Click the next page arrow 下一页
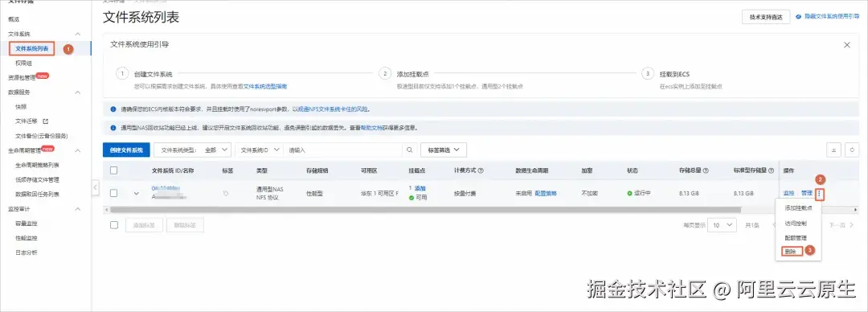The width and height of the screenshot is (868, 312). [851, 225]
